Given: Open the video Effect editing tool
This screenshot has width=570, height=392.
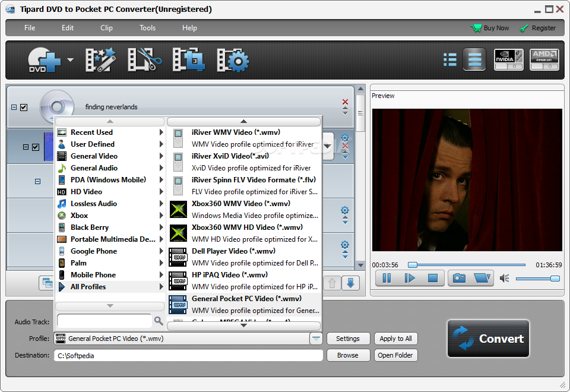Looking at the screenshot, I should coord(100,60).
